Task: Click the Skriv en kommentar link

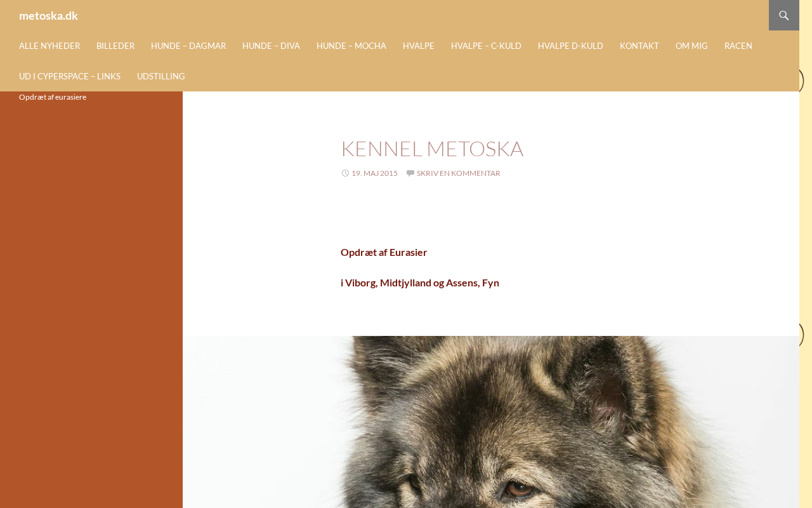Action: [458, 173]
